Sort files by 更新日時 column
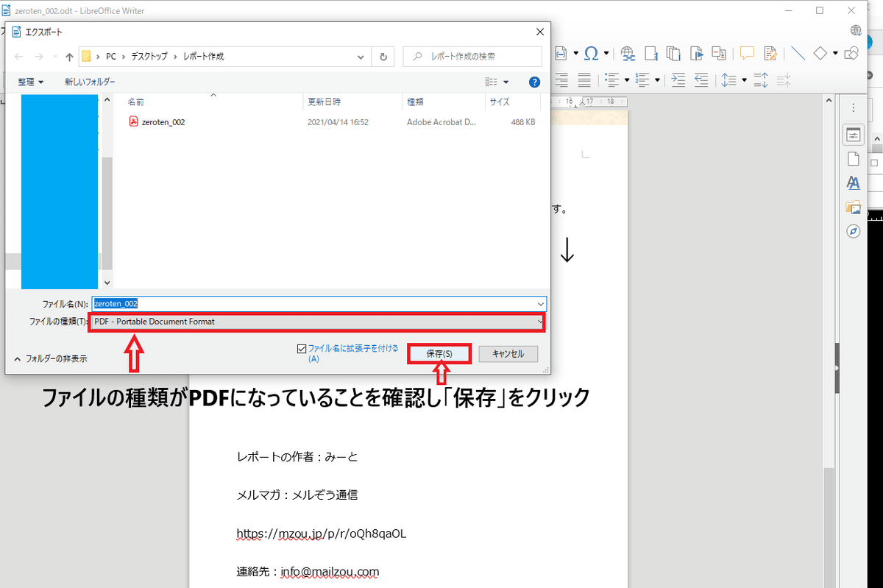Viewport: 883px width, 588px height. pos(324,102)
